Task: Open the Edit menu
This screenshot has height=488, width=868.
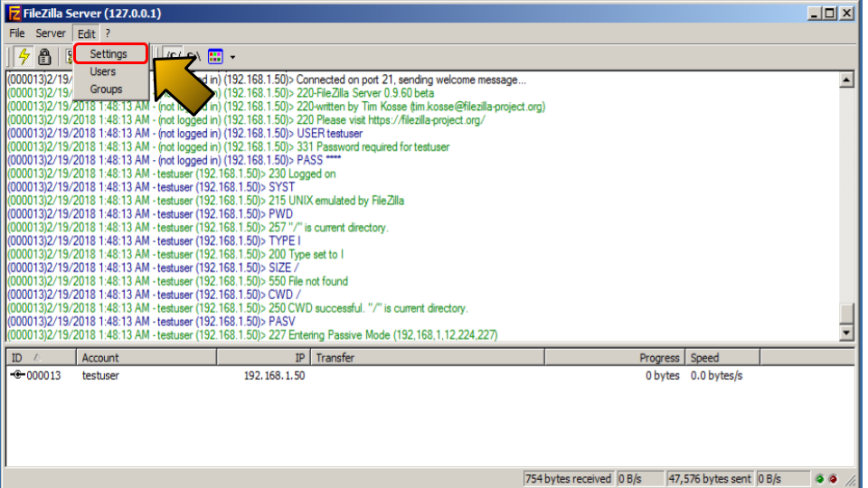Action: (86, 33)
